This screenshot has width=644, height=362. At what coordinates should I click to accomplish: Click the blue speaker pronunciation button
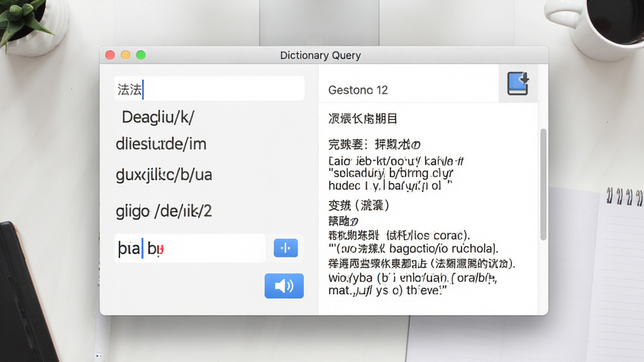(284, 286)
